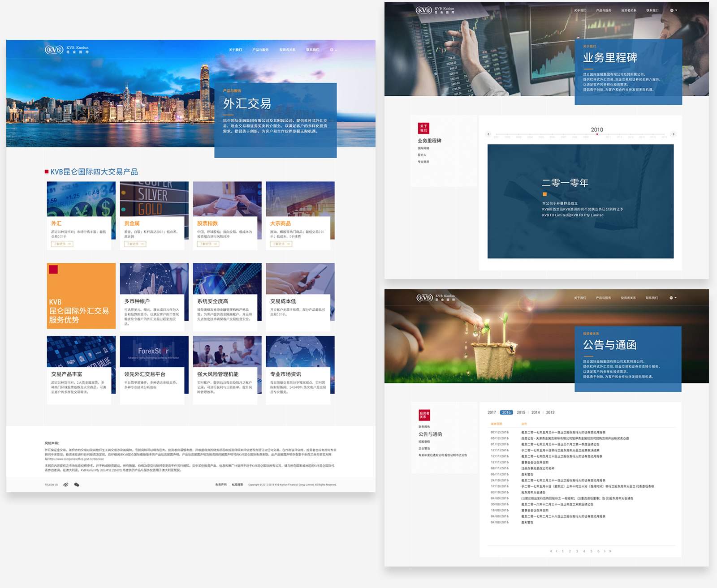Select the 2013 year tab
717x588 pixels.
pos(550,412)
